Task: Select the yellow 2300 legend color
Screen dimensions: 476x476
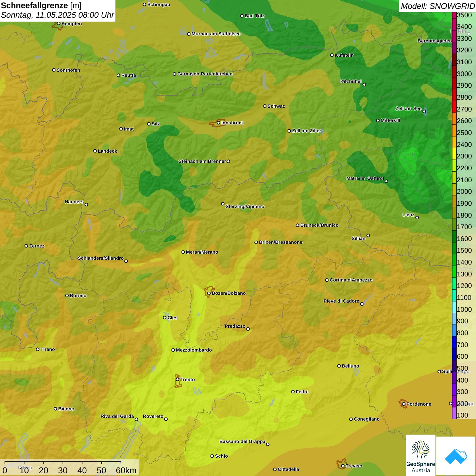Action: (x=454, y=154)
